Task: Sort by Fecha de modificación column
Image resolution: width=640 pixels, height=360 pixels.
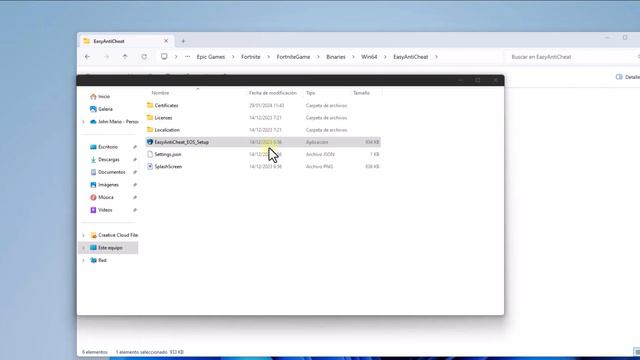Action: coord(273,93)
